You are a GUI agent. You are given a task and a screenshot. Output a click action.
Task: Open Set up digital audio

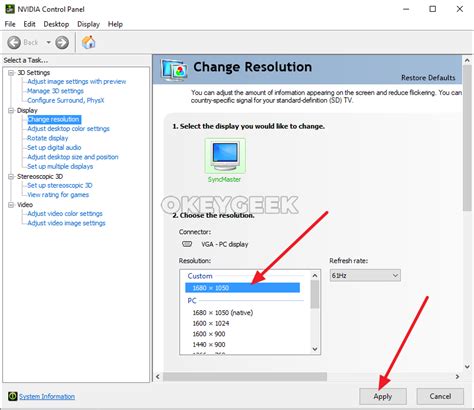click(x=54, y=147)
